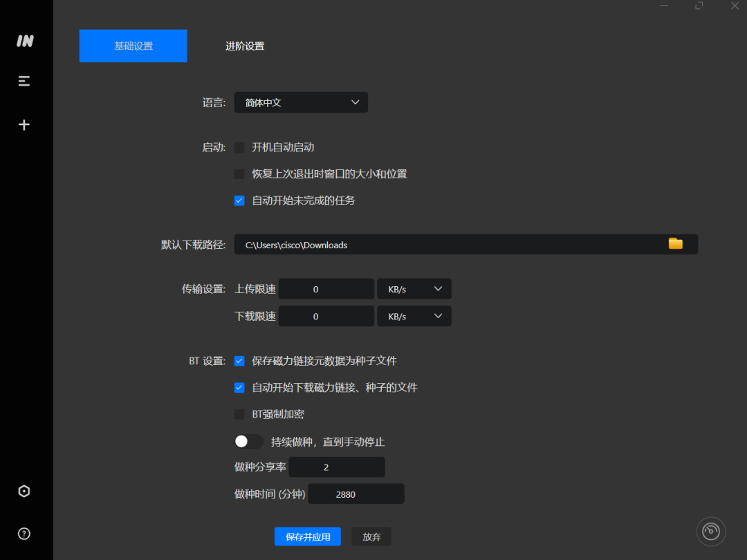
Task: Click the IN app logo in sidebar
Action: pyautogui.click(x=24, y=41)
